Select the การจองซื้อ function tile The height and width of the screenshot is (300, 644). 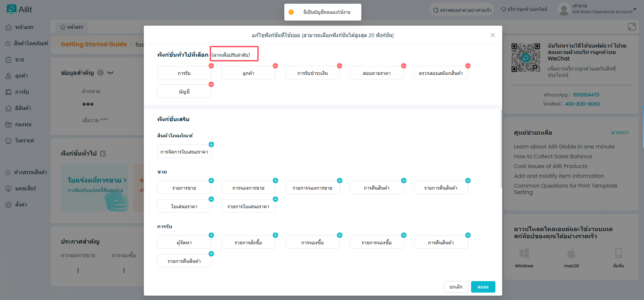pyautogui.click(x=312, y=242)
